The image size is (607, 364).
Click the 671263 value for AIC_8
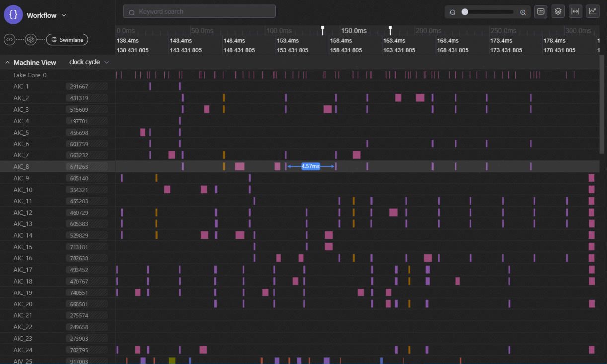pos(79,167)
